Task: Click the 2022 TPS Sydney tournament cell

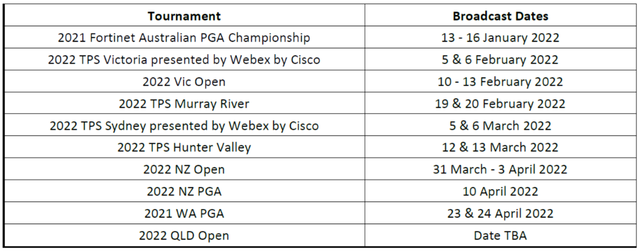Action: (184, 125)
